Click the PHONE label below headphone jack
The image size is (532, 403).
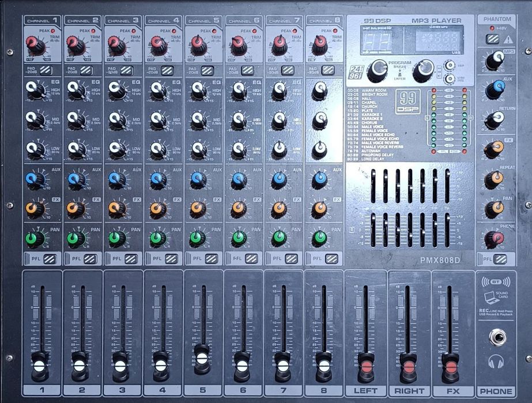pyautogui.click(x=496, y=391)
